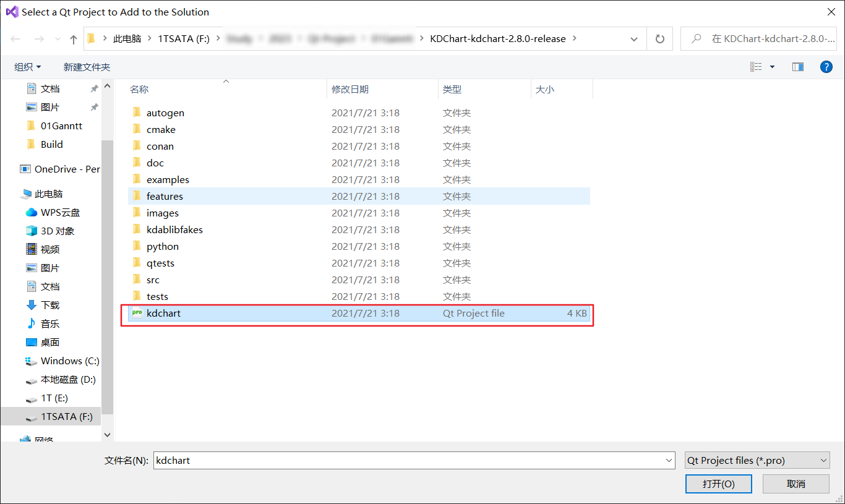
Task: Expand chevron after KDChart breadcrumb
Action: pos(574,38)
